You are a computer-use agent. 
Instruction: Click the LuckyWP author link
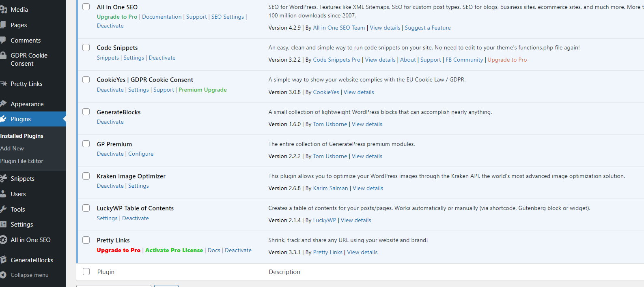325,220
